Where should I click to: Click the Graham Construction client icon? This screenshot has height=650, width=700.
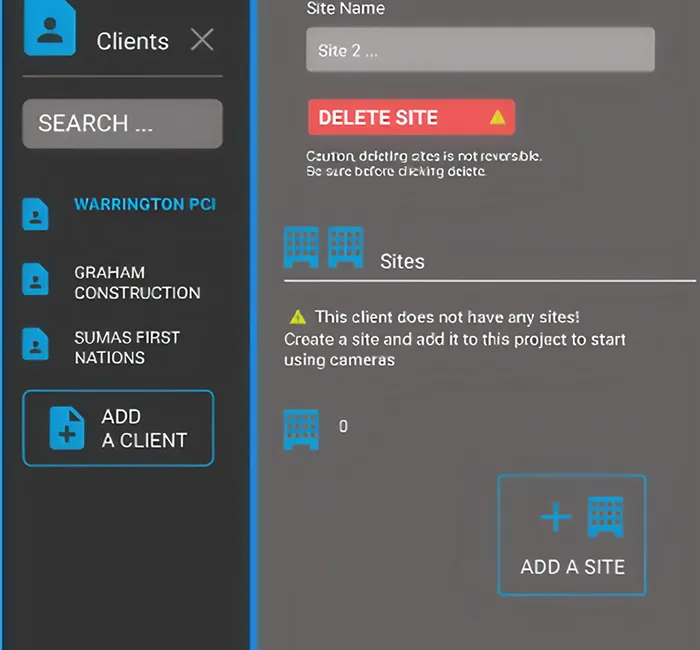tap(35, 279)
